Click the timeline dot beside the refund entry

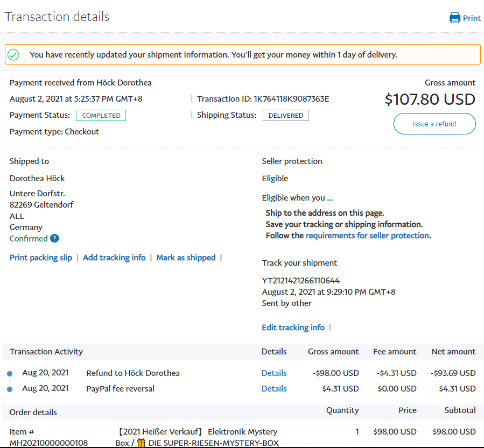tap(10, 374)
